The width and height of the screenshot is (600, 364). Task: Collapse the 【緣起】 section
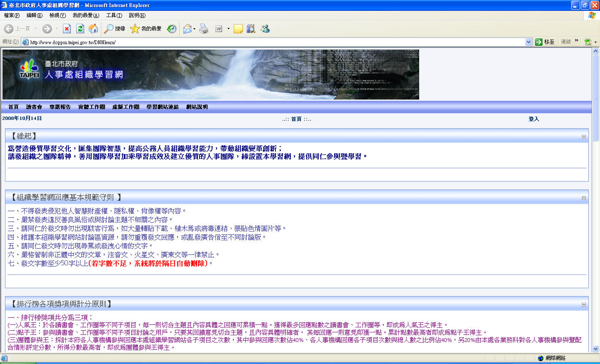(584, 137)
